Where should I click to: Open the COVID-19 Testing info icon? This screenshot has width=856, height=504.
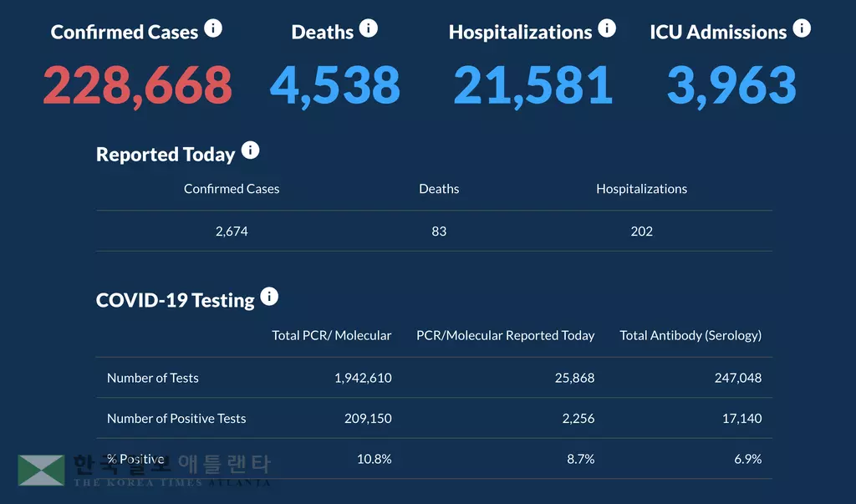click(x=269, y=297)
